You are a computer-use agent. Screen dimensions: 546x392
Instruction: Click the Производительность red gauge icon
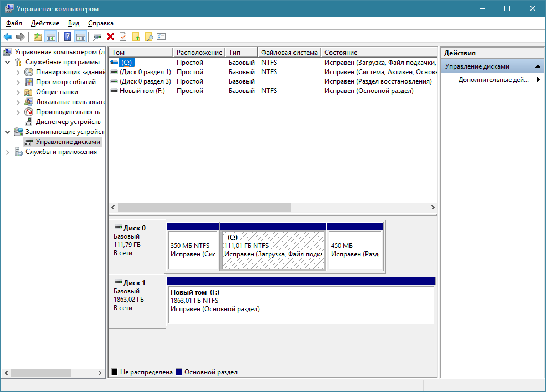(x=29, y=112)
